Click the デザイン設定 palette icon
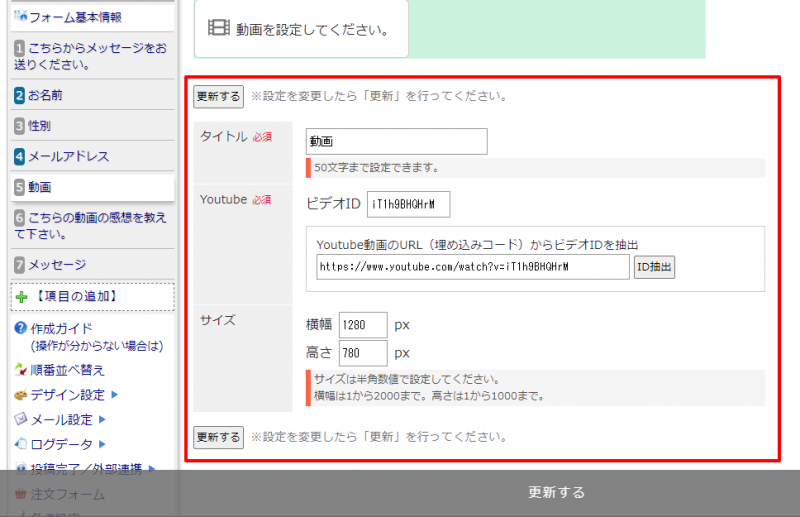The height and width of the screenshot is (517, 800). [x=21, y=394]
